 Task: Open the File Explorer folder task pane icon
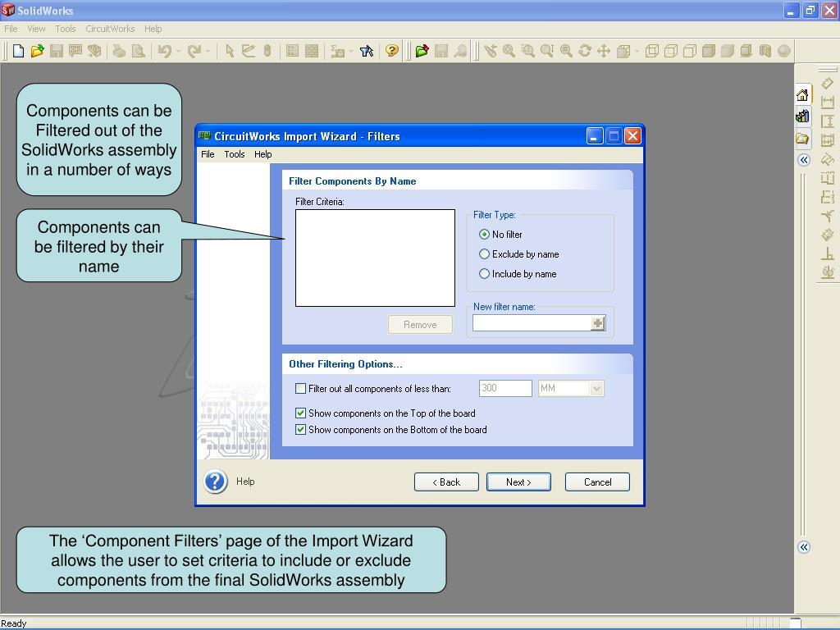pos(802,139)
